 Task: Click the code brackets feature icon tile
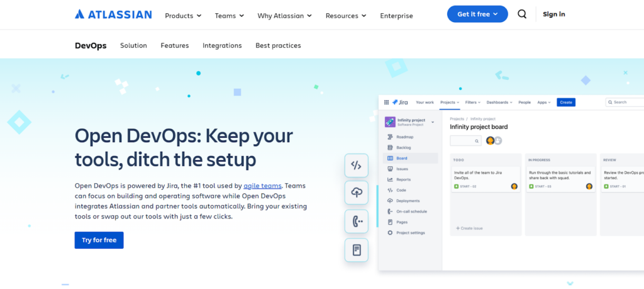click(356, 165)
